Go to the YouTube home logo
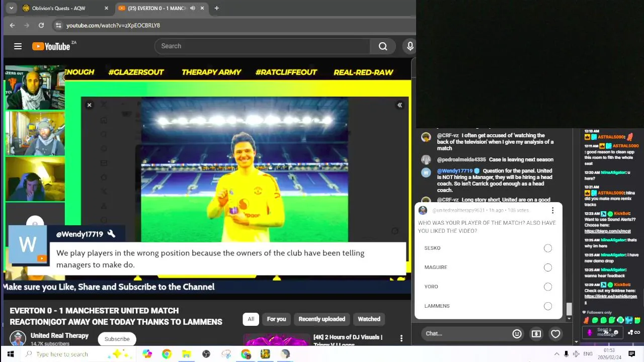This screenshot has height=362, width=644. point(51,46)
